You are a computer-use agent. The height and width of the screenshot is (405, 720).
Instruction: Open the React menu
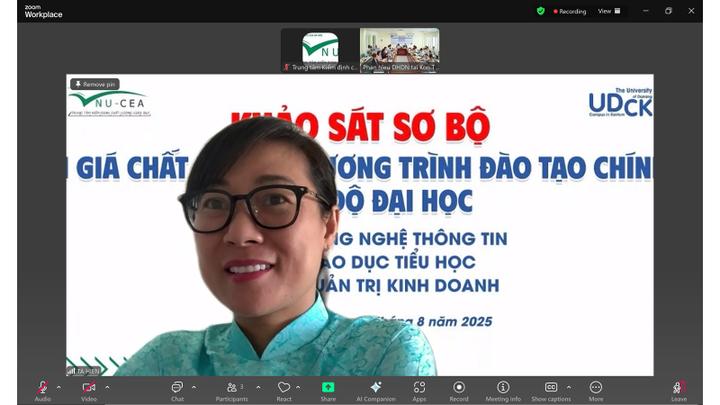(284, 390)
